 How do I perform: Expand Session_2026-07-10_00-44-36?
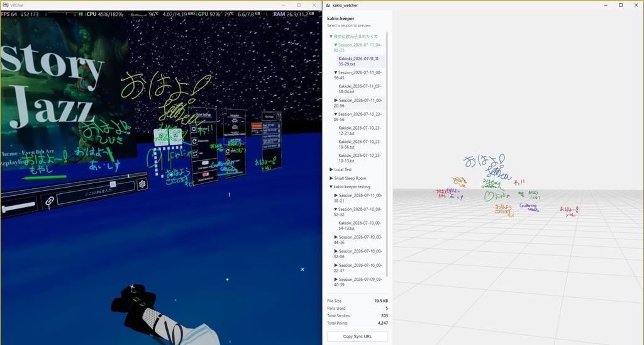(357, 239)
